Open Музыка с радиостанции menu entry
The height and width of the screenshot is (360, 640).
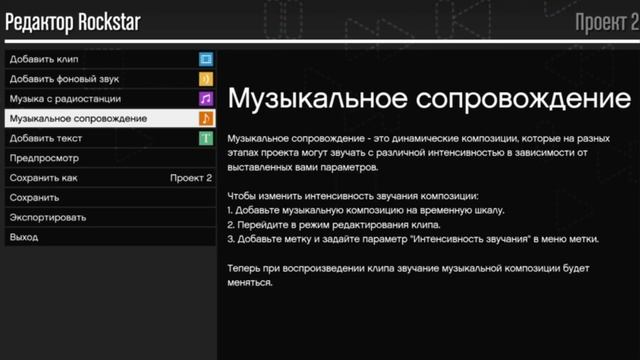(x=110, y=99)
